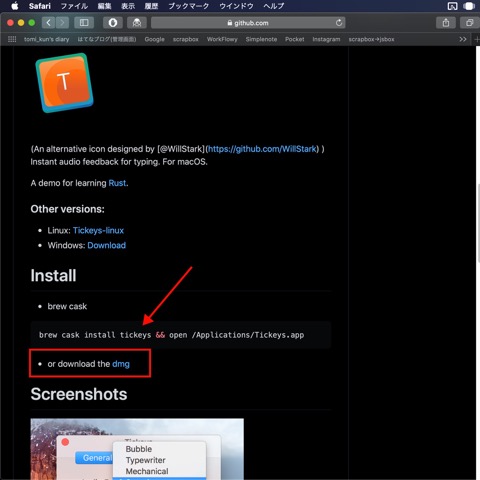The width and height of the screenshot is (480, 480).
Task: Open the Simplenote bookmark
Action: point(261,39)
